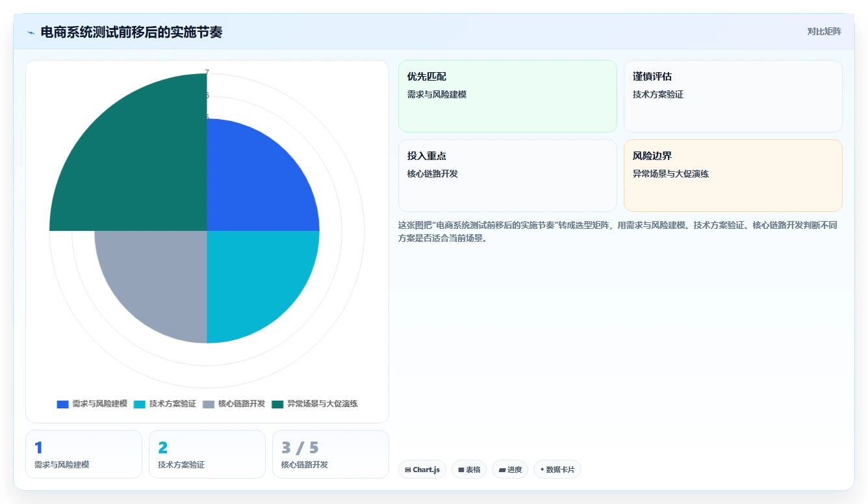Toggle the gray 核心链路开发 legend swatch
This screenshot has height=504, width=868.
(209, 404)
